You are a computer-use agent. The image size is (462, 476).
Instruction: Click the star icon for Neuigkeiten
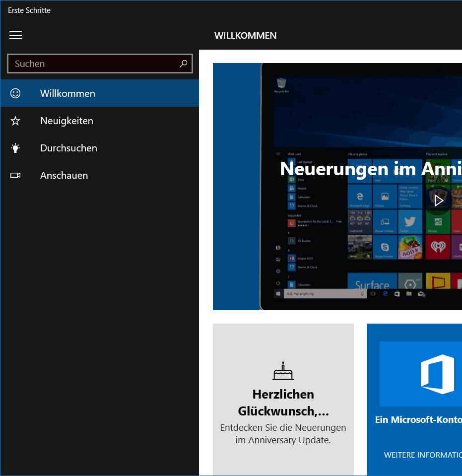[15, 121]
